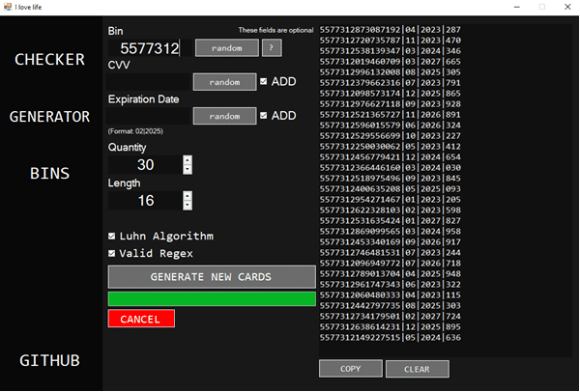This screenshot has width=580, height=392.
Task: Minimize the I love life window
Action: (517, 7)
